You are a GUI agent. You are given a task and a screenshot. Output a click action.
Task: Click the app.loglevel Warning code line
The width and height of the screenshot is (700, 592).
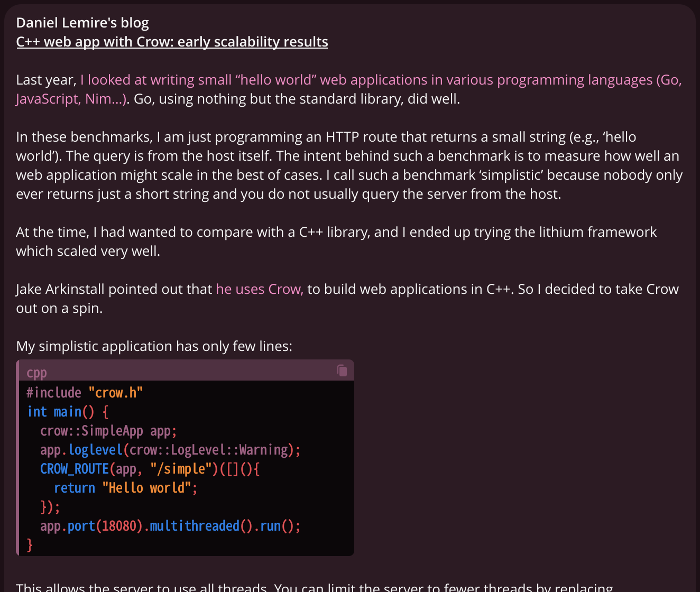(170, 450)
